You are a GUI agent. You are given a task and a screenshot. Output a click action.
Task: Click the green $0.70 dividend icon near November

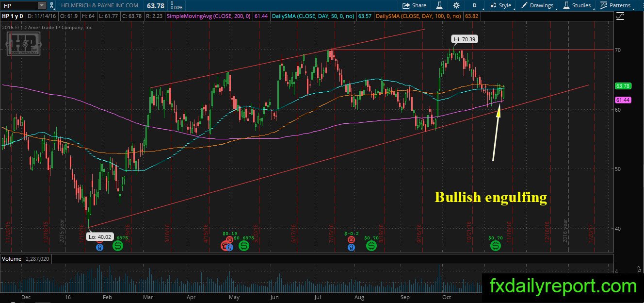496,246
